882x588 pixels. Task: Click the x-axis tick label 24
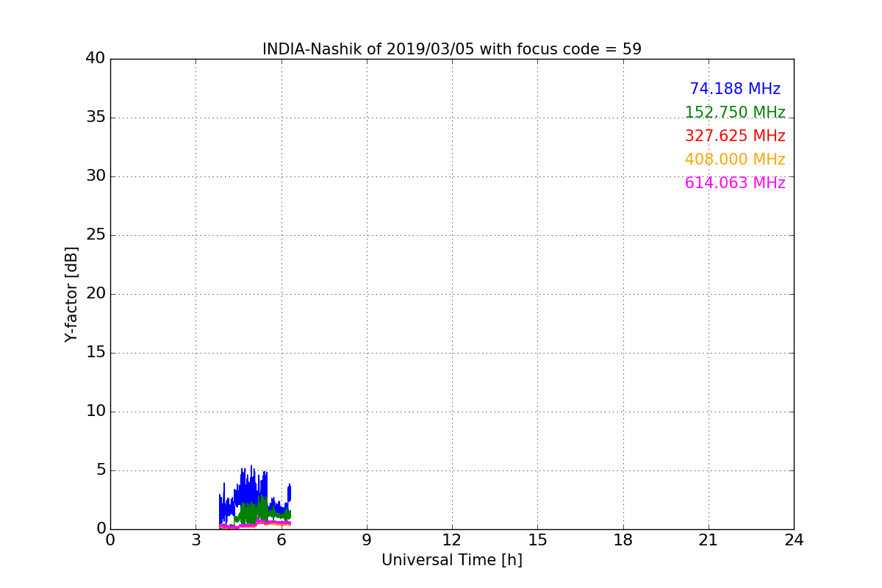[794, 540]
